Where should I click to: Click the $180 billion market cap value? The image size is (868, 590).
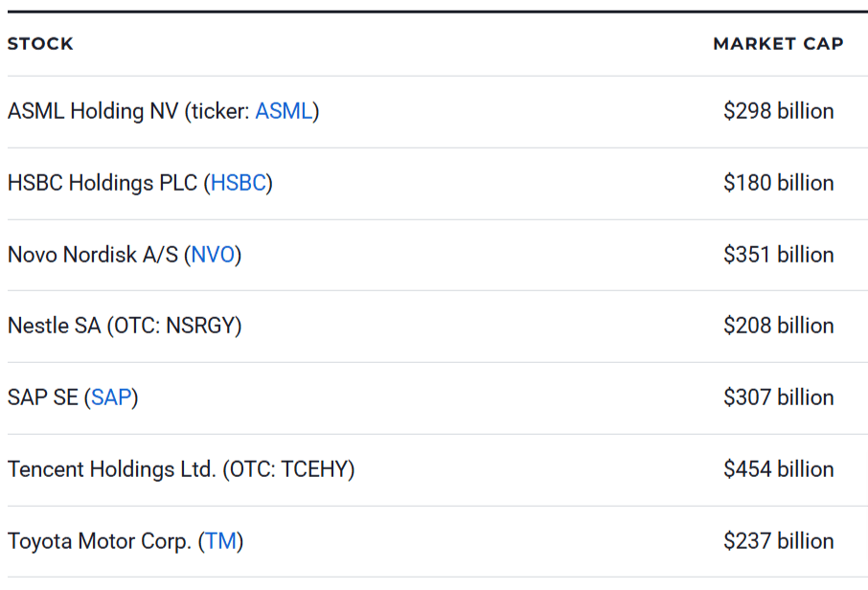point(778,183)
